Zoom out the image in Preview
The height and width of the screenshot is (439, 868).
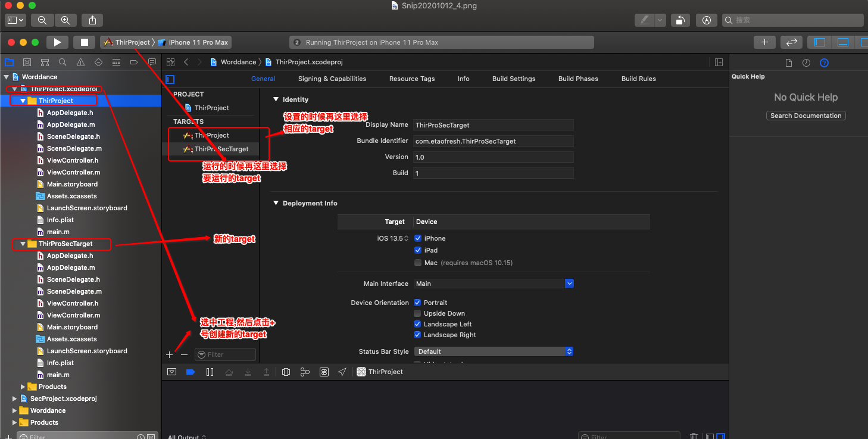click(x=42, y=20)
